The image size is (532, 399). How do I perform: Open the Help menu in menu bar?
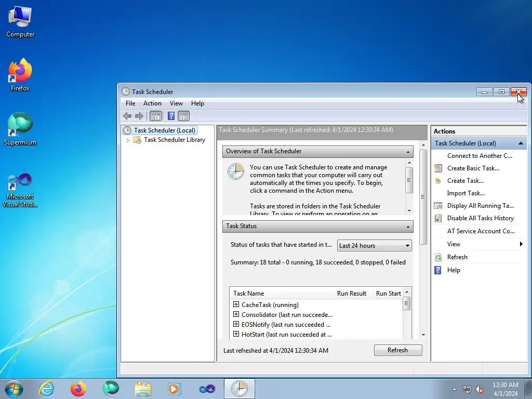(x=197, y=103)
